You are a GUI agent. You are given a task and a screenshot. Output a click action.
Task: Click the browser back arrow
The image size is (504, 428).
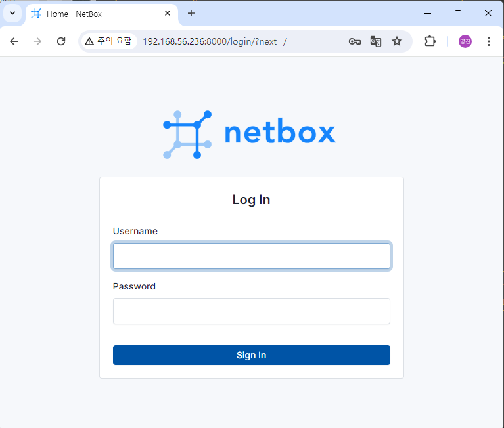[x=14, y=41]
